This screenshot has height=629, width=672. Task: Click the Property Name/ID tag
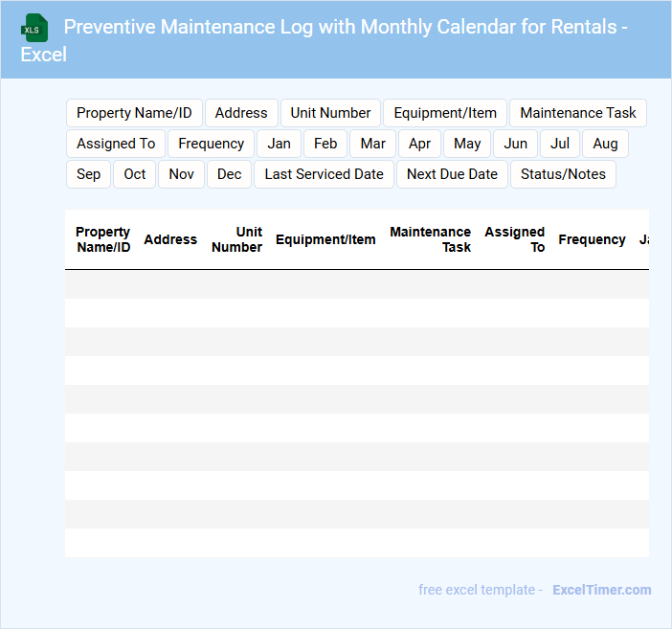tap(134, 113)
